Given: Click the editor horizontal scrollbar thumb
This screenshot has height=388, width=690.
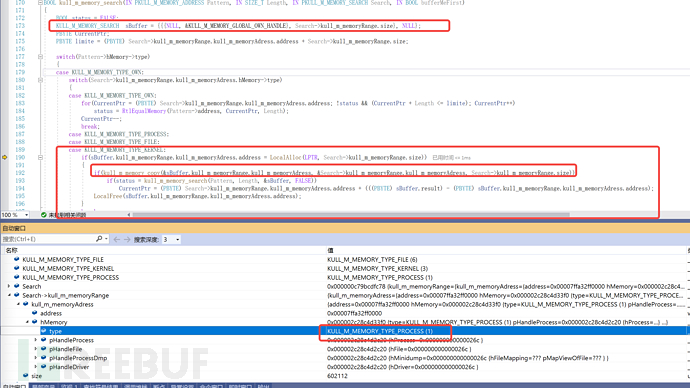Looking at the screenshot, I should (x=351, y=215).
